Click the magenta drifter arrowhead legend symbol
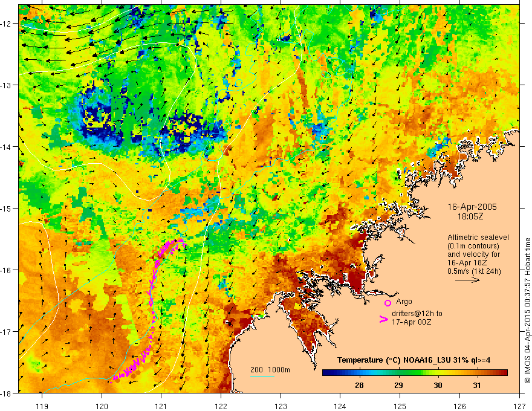 (383, 320)
